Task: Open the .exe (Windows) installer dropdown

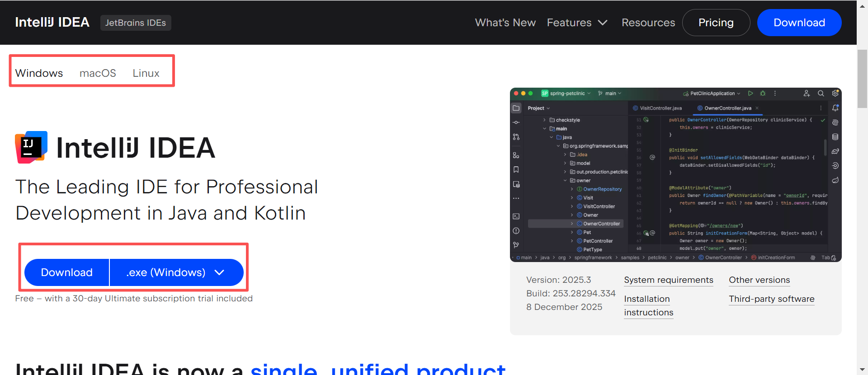Action: point(176,272)
